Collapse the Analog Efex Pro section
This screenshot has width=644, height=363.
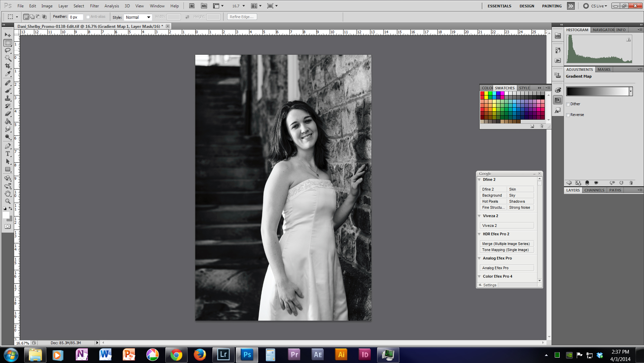[x=479, y=258]
